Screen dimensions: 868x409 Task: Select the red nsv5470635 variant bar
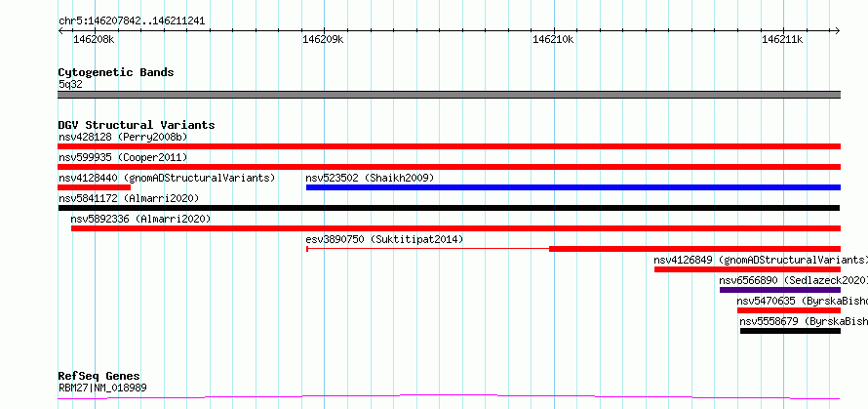click(x=789, y=310)
